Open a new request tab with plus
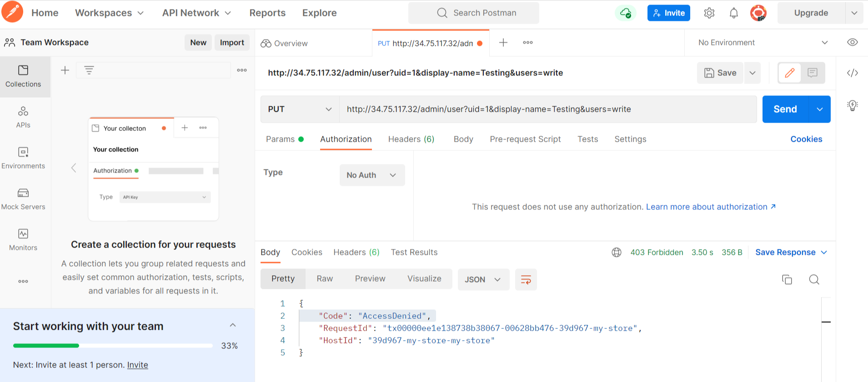Screen dimensions: 868x382 tap(503, 43)
